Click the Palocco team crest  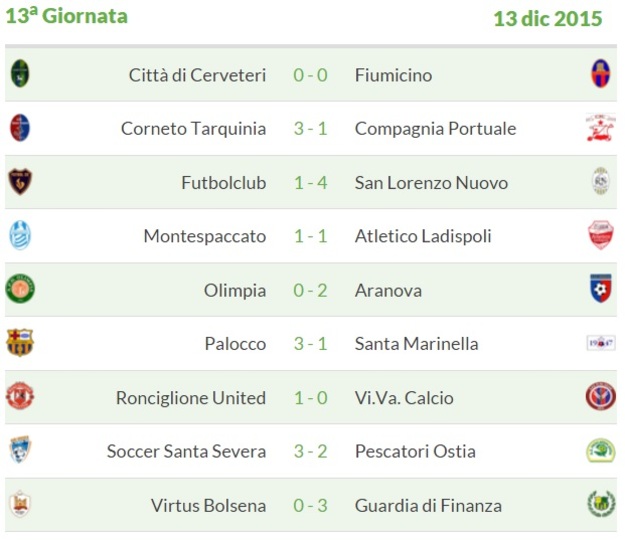20,343
